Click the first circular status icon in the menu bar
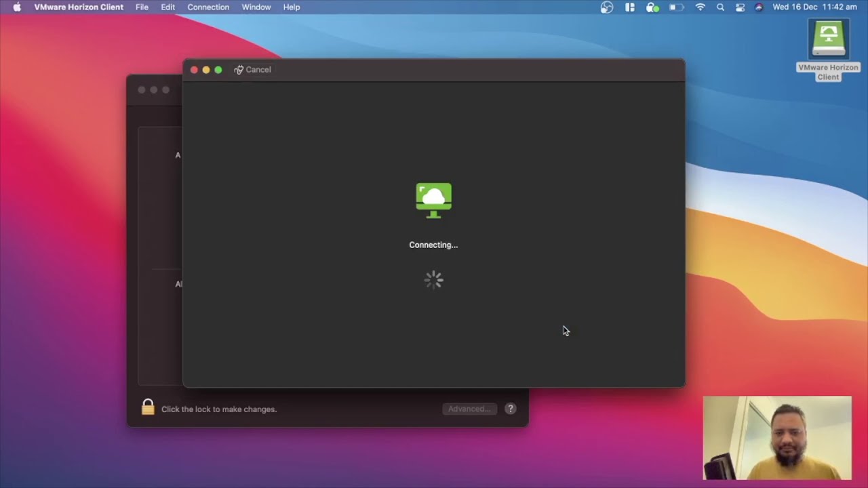The height and width of the screenshot is (488, 868). click(607, 7)
